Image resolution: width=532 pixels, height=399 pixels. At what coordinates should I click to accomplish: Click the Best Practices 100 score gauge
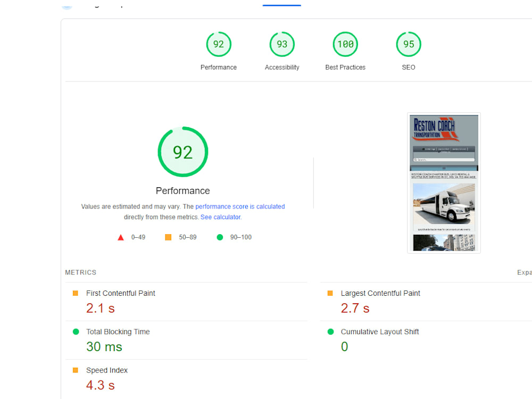(345, 44)
